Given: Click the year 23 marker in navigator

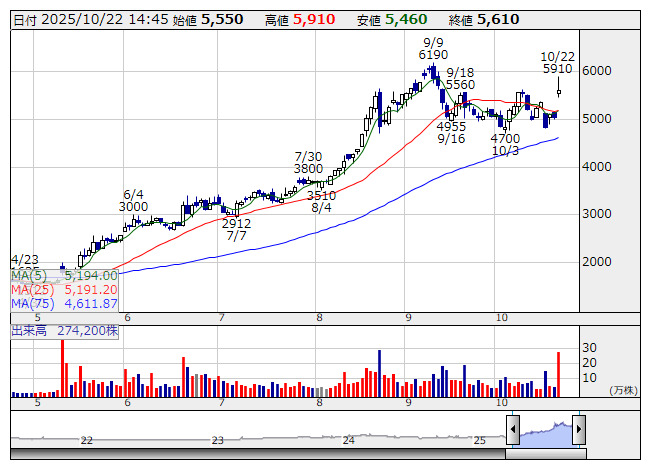Looking at the screenshot, I should coord(217,440).
